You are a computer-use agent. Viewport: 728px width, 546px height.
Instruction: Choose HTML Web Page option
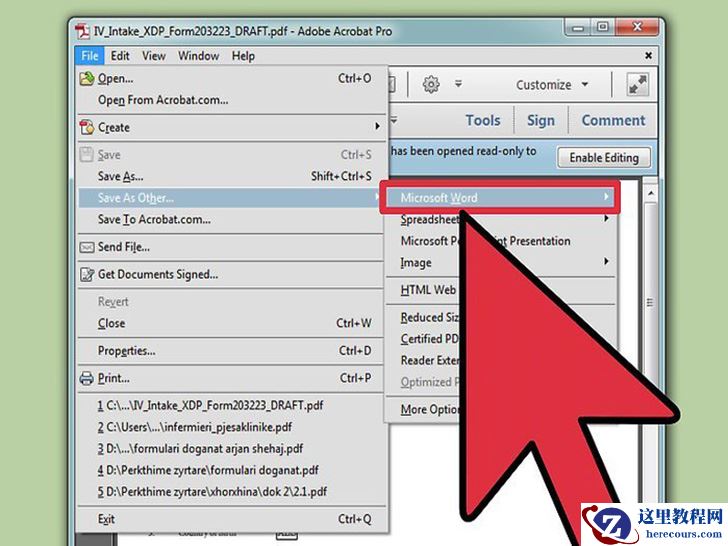[x=428, y=290]
